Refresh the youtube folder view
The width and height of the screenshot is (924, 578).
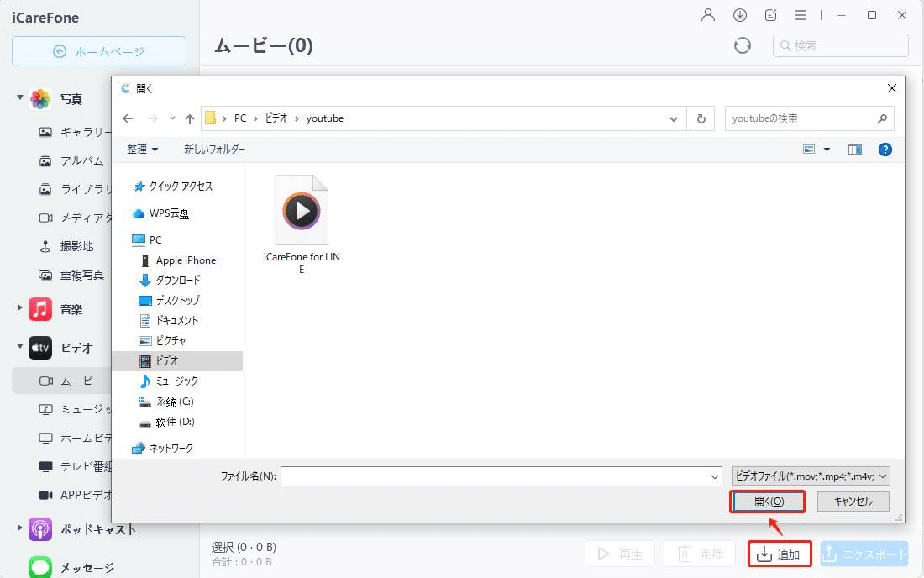pyautogui.click(x=701, y=118)
